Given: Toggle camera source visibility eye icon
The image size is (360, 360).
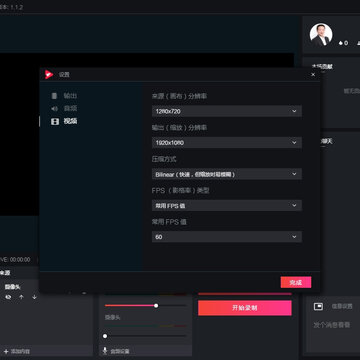Looking at the screenshot, I should point(8,297).
